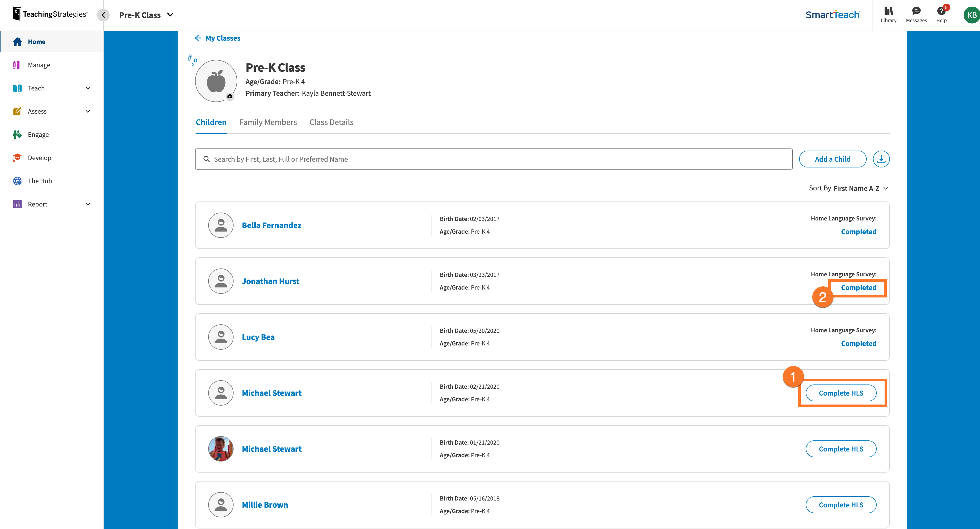Click camera icon on class photo
The height and width of the screenshot is (529, 980).
[x=229, y=97]
